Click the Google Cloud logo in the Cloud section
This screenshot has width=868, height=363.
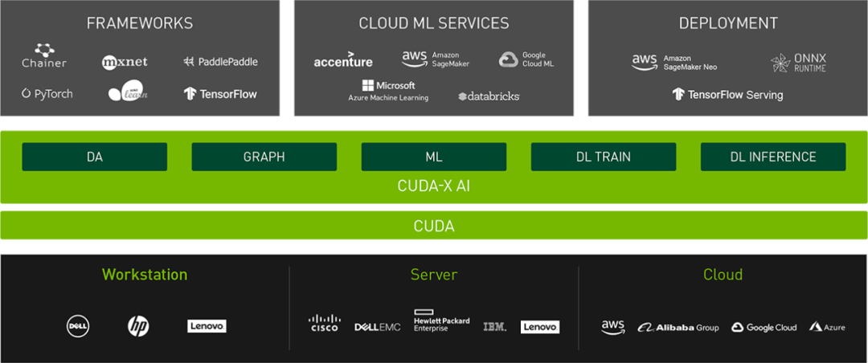pyautogui.click(x=764, y=328)
